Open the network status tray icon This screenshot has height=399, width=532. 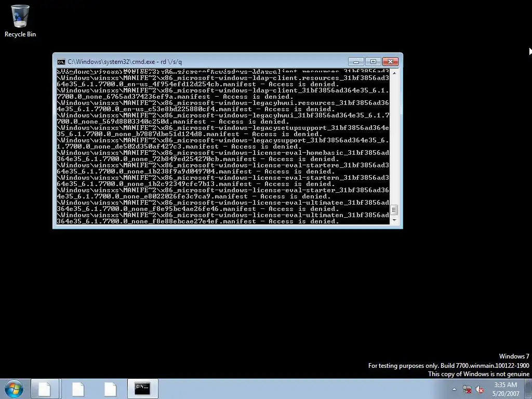coord(467,390)
